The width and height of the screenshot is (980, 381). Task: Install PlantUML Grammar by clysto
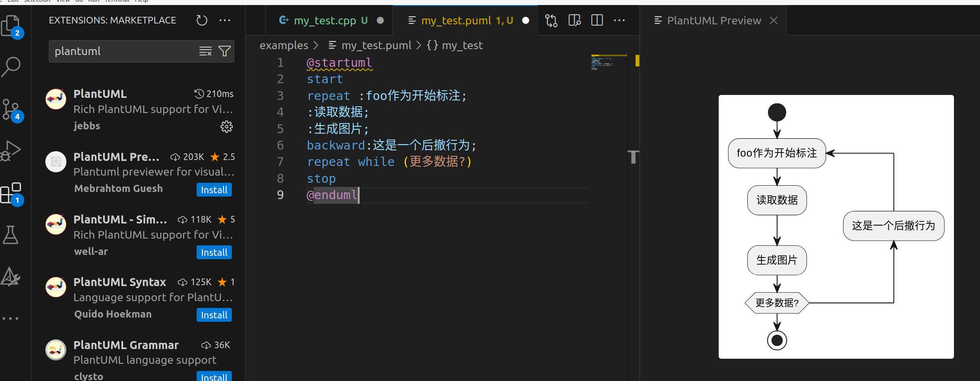(x=214, y=376)
